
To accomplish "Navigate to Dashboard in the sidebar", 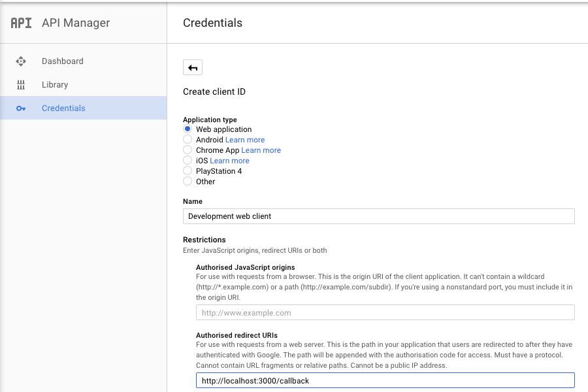I will coord(63,61).
